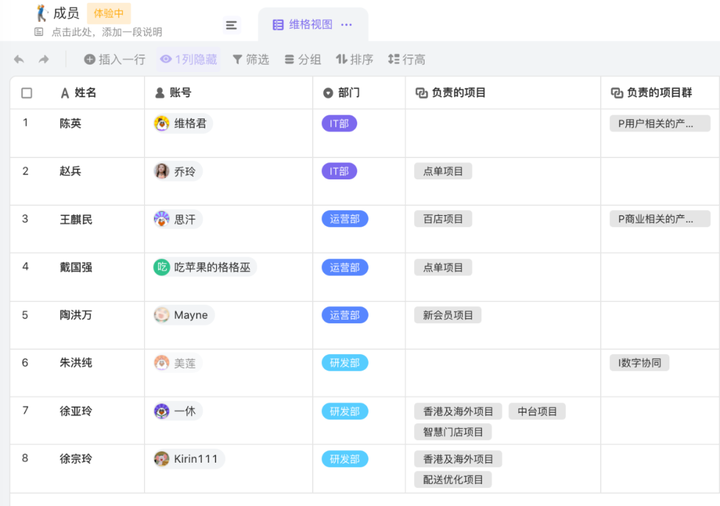
Task: Open the 行高 row height options
Action: pyautogui.click(x=407, y=59)
